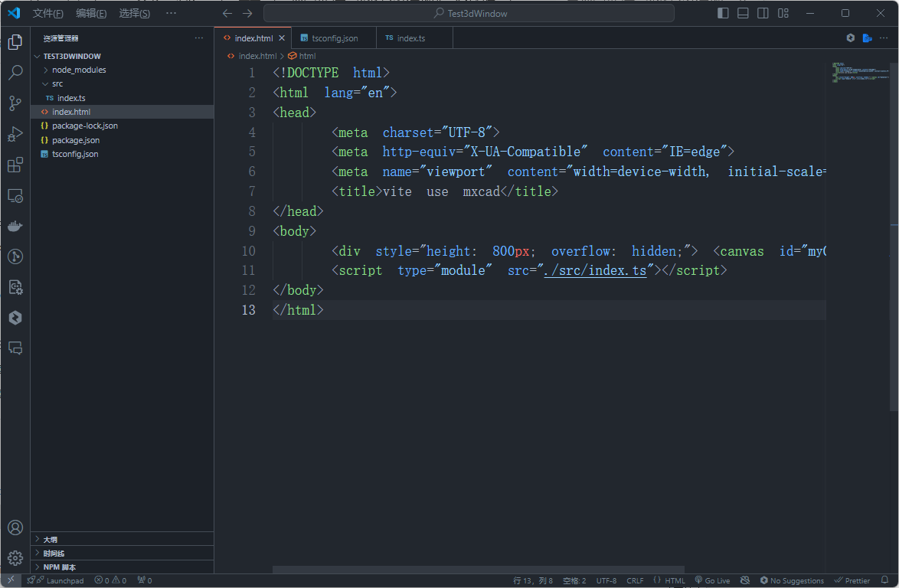Collapse the src folder
Screen dimensions: 899x588
pos(57,83)
